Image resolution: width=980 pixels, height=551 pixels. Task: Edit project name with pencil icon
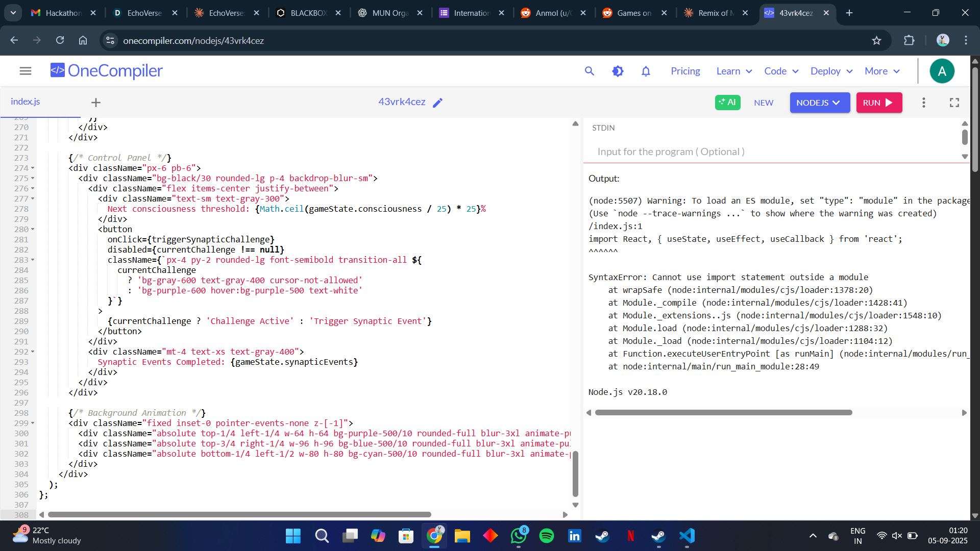pyautogui.click(x=437, y=103)
